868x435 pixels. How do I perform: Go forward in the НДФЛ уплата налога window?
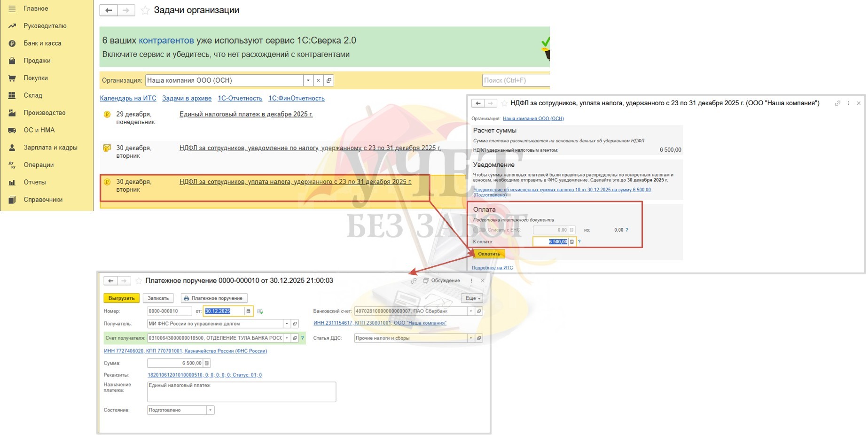click(x=490, y=103)
